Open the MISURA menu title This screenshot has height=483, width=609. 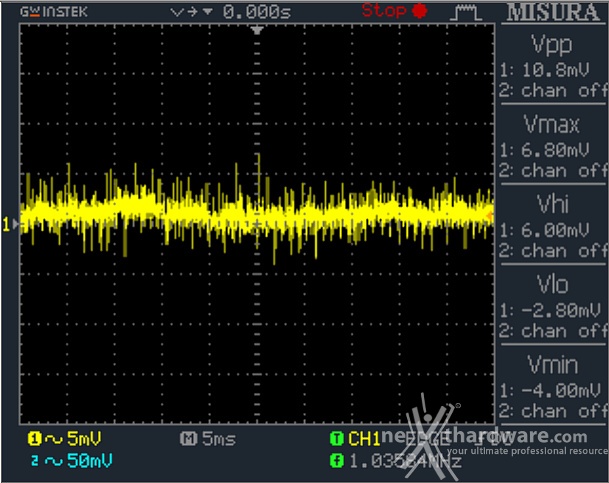(553, 12)
